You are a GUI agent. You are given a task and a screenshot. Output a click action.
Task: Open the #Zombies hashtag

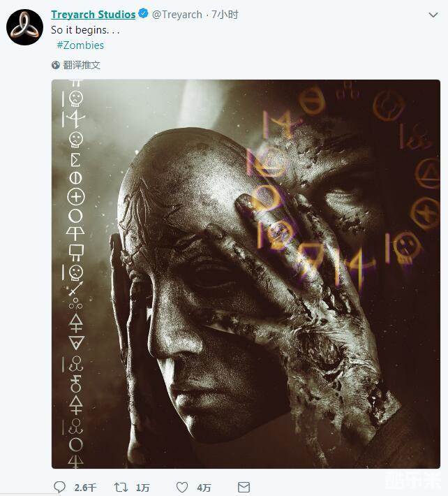(80, 45)
